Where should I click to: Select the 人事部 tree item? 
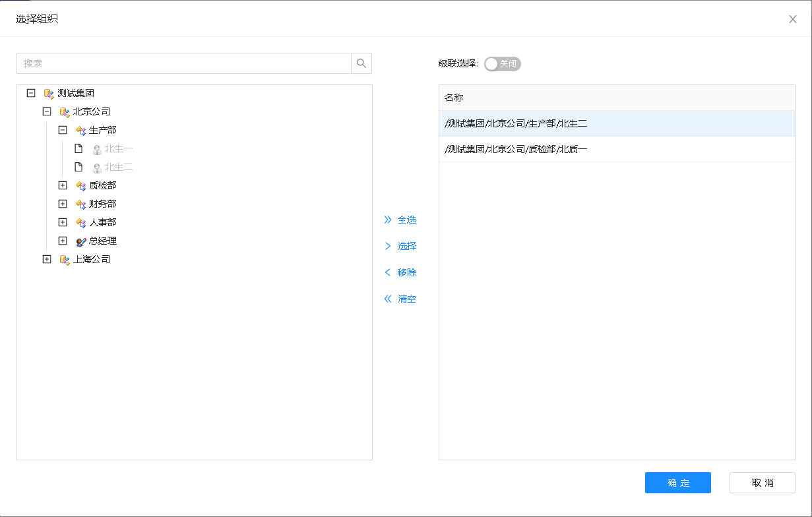[102, 223]
